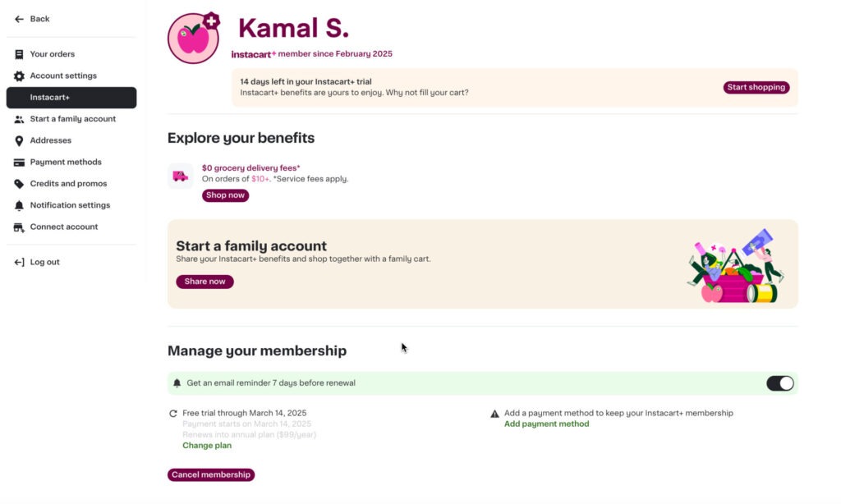The height and width of the screenshot is (504, 841).
Task: Click the apple profile avatar
Action: (192, 39)
